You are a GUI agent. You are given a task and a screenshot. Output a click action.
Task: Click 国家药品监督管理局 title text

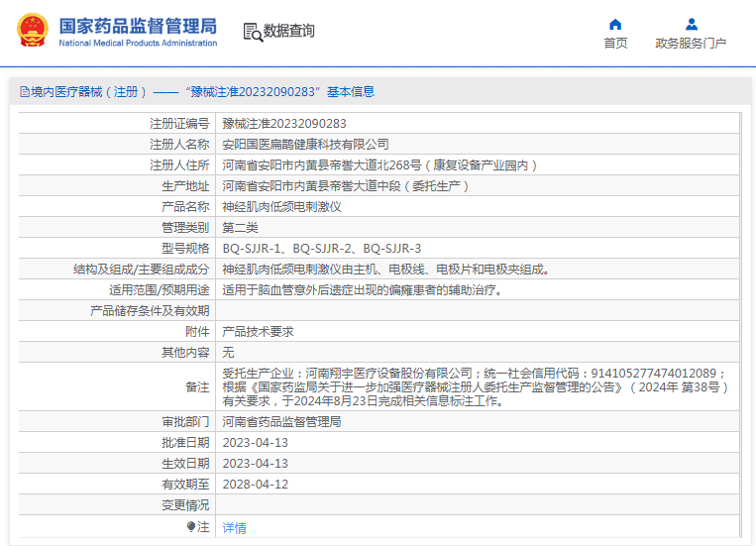(138, 26)
